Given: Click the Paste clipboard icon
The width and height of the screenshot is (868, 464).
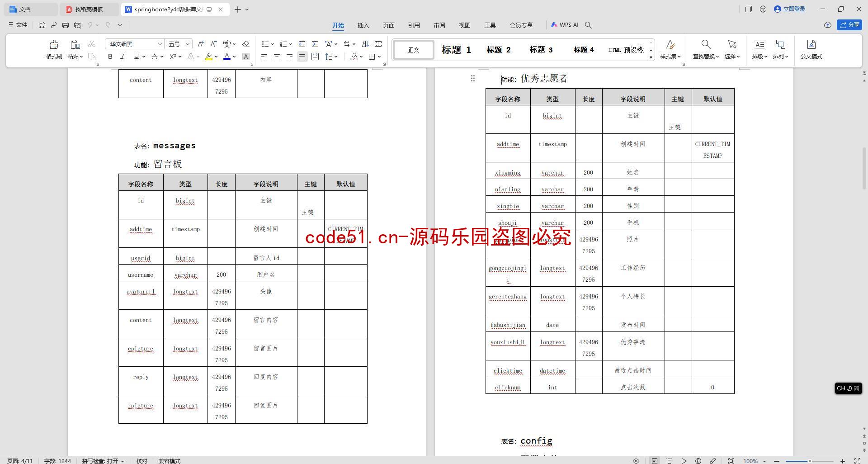Looking at the screenshot, I should click(x=75, y=45).
